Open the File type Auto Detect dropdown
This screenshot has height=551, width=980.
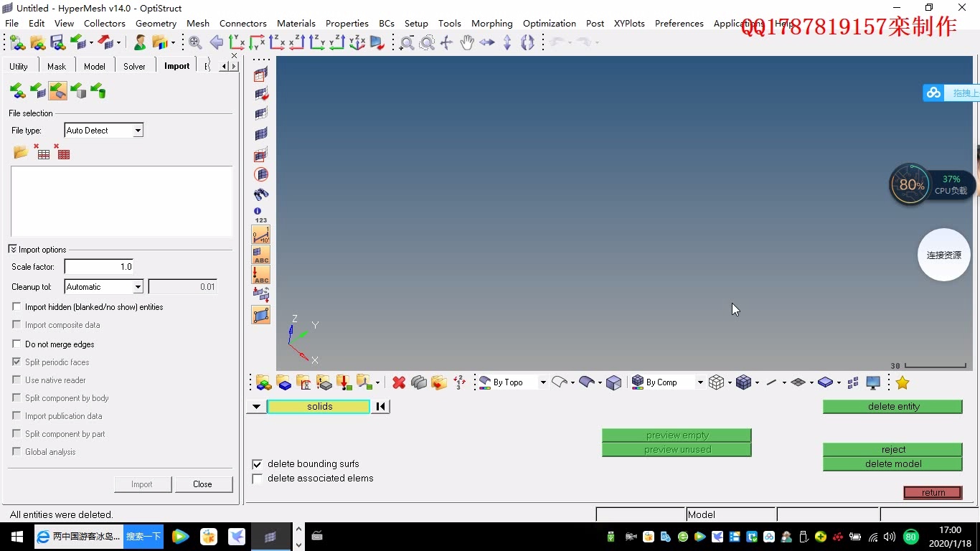(138, 131)
